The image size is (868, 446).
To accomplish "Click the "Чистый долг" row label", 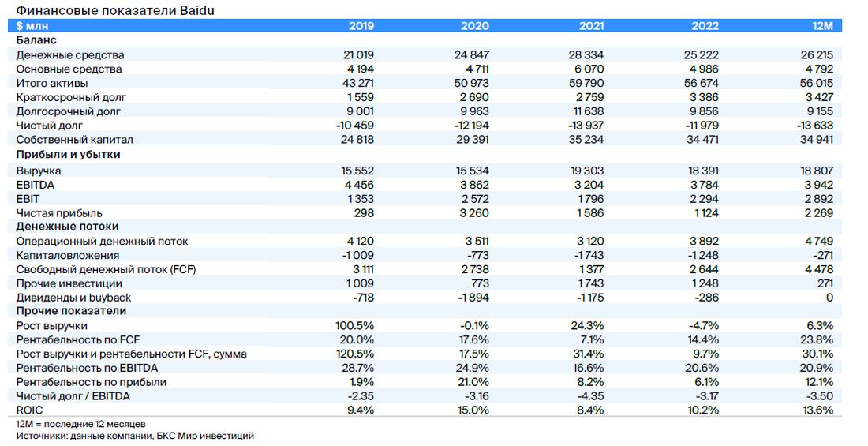I will point(49,126).
